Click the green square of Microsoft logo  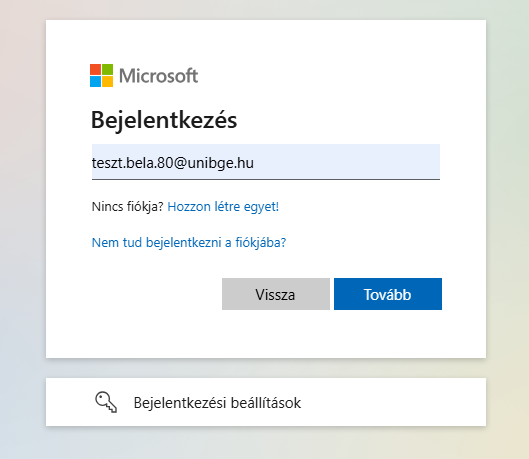pos(107,69)
